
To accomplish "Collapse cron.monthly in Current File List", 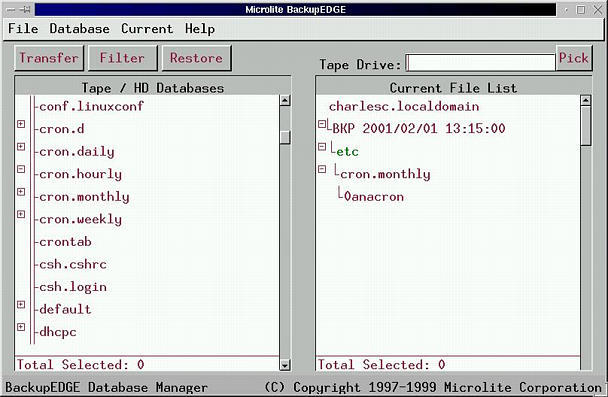I will coord(322,169).
